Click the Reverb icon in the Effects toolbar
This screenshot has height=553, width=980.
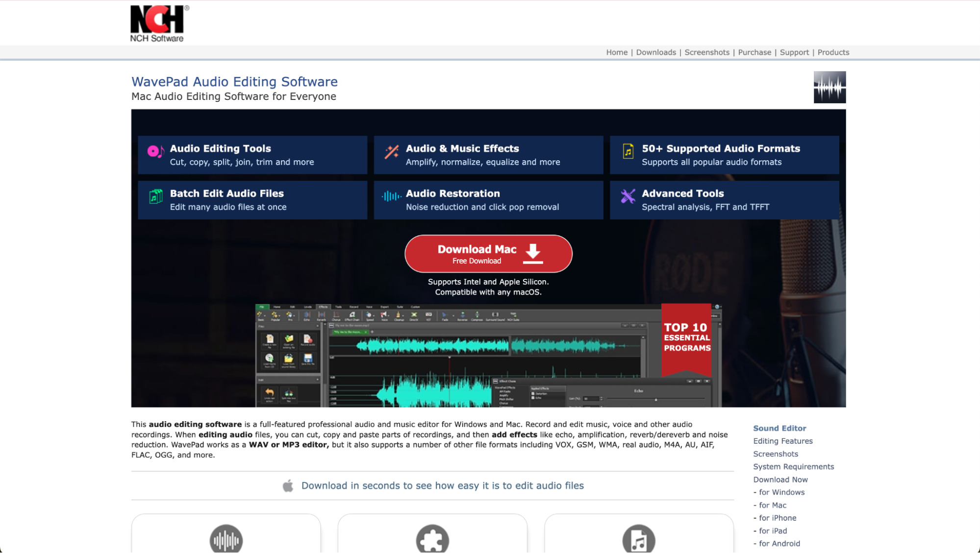pos(323,315)
